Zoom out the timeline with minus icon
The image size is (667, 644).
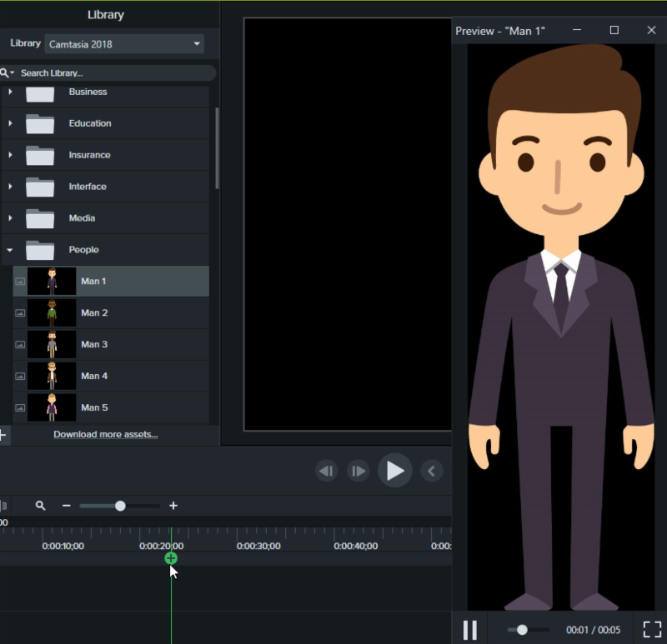coord(67,506)
